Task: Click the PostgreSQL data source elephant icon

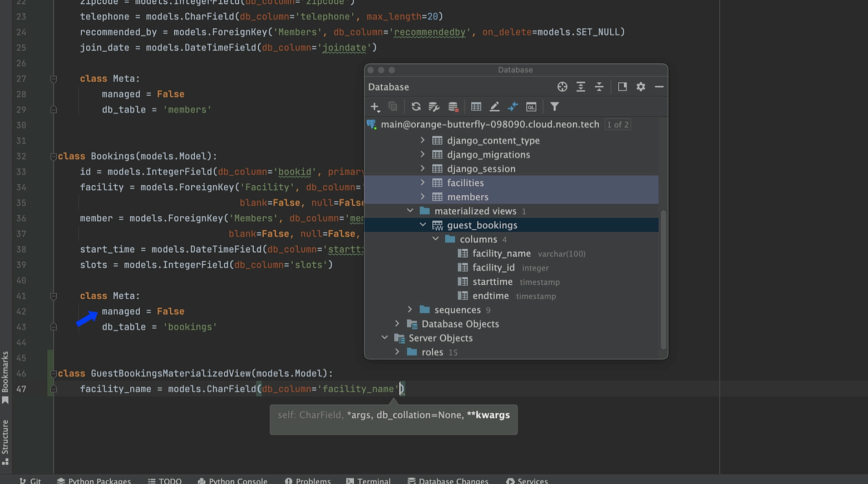Action: coord(372,125)
